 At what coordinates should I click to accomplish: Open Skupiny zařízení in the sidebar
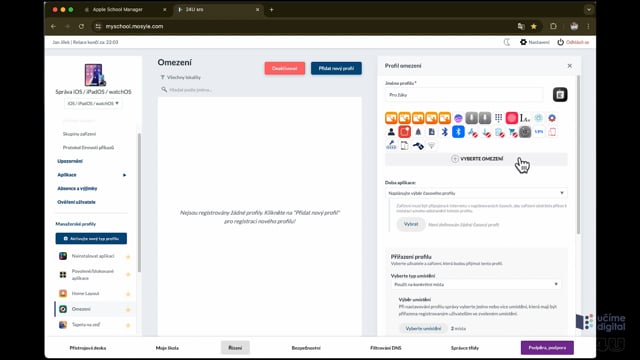(79, 134)
